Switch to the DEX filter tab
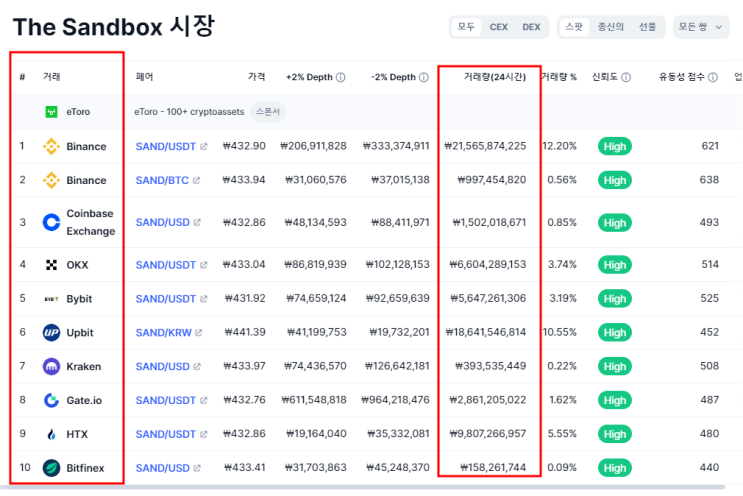 tap(531, 27)
